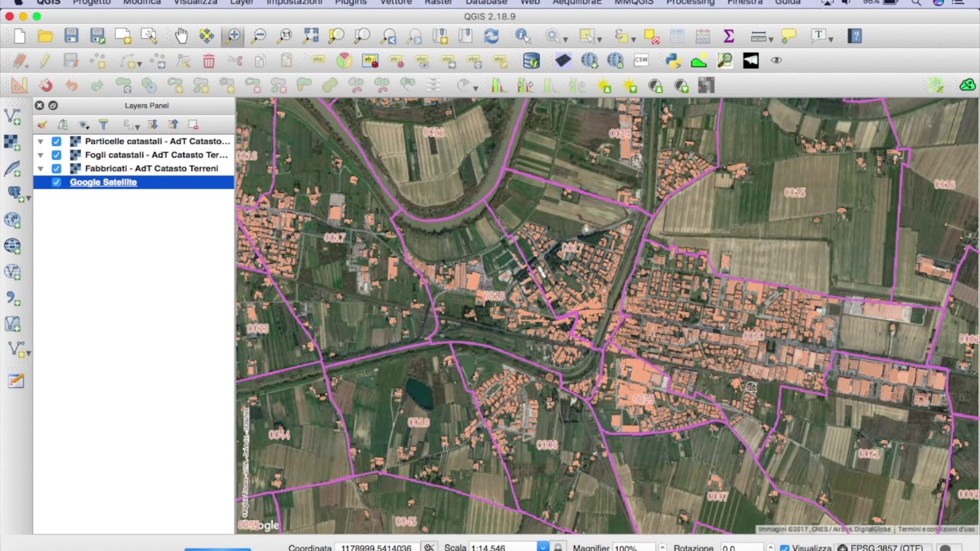Click the Open Field Calculator abacus icon

pyautogui.click(x=703, y=36)
